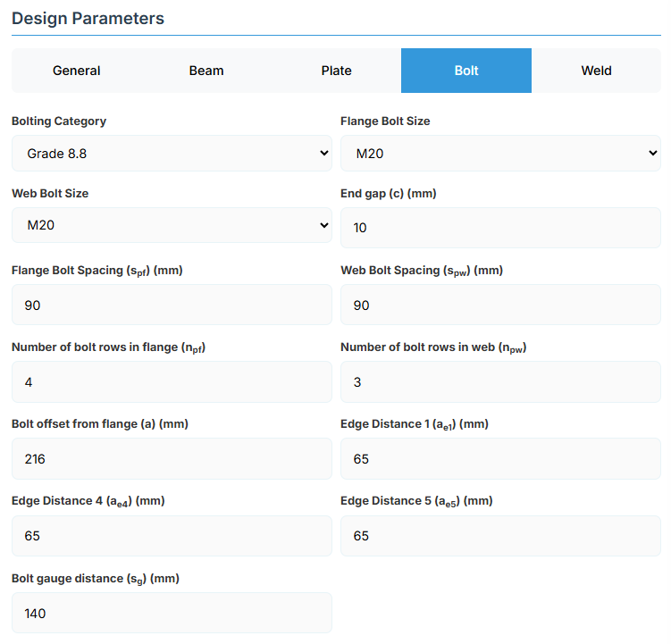
Task: Switch to the General tab
Action: click(x=77, y=71)
